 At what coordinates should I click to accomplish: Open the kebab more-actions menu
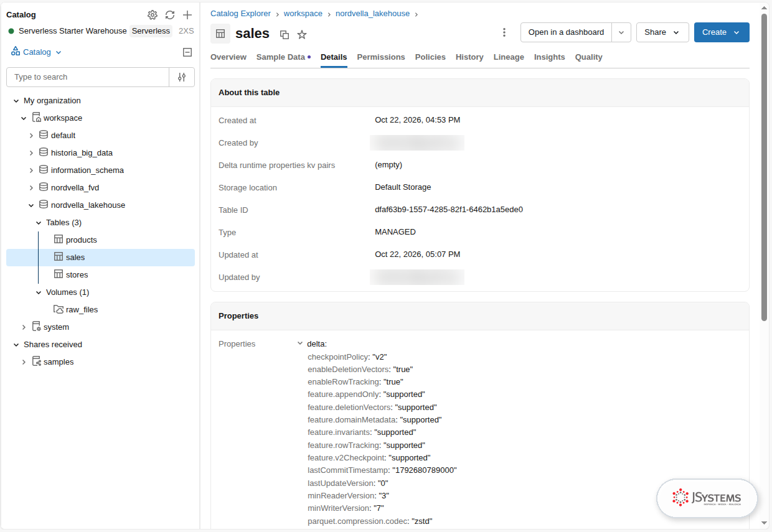pos(504,32)
